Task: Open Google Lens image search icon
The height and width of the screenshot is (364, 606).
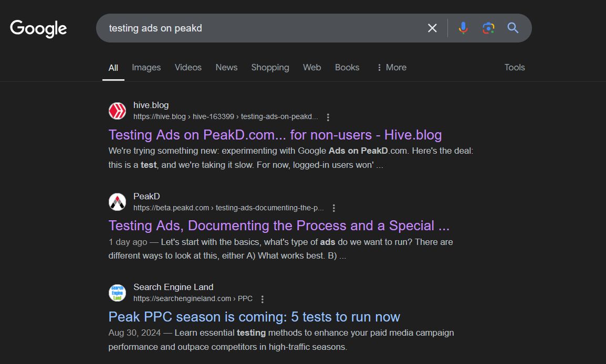Action: coord(488,28)
